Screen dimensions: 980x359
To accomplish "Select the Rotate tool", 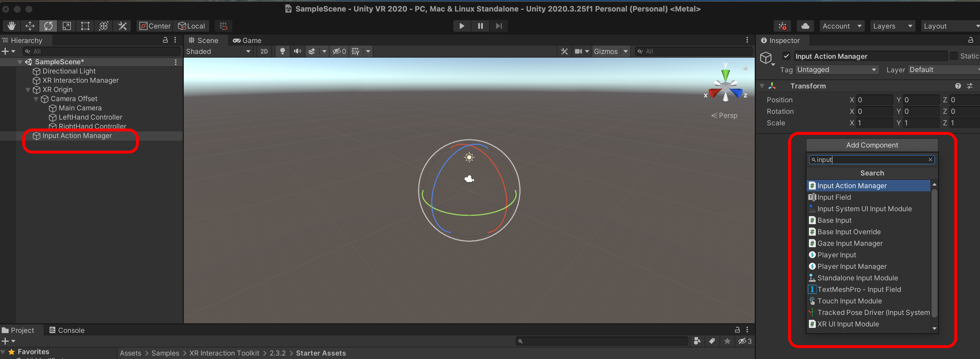I will click(x=48, y=26).
